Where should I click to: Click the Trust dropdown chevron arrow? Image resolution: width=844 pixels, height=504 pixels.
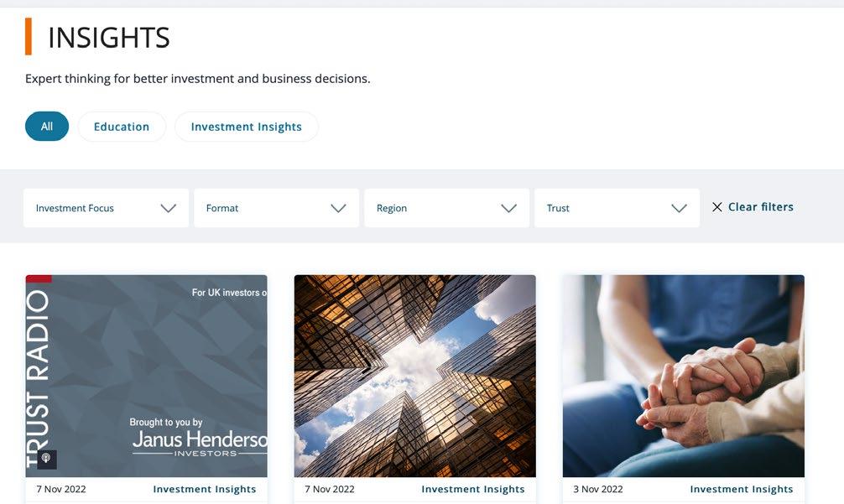[x=680, y=208]
